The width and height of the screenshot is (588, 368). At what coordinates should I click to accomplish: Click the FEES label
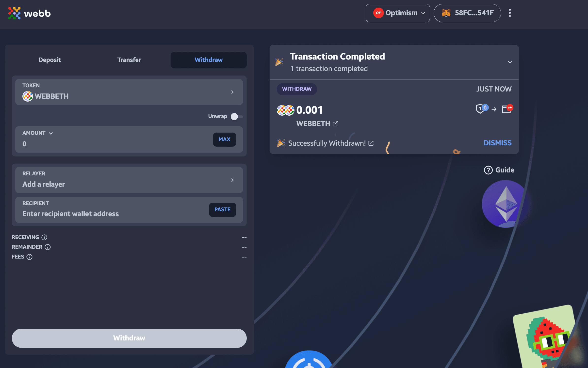point(18,257)
